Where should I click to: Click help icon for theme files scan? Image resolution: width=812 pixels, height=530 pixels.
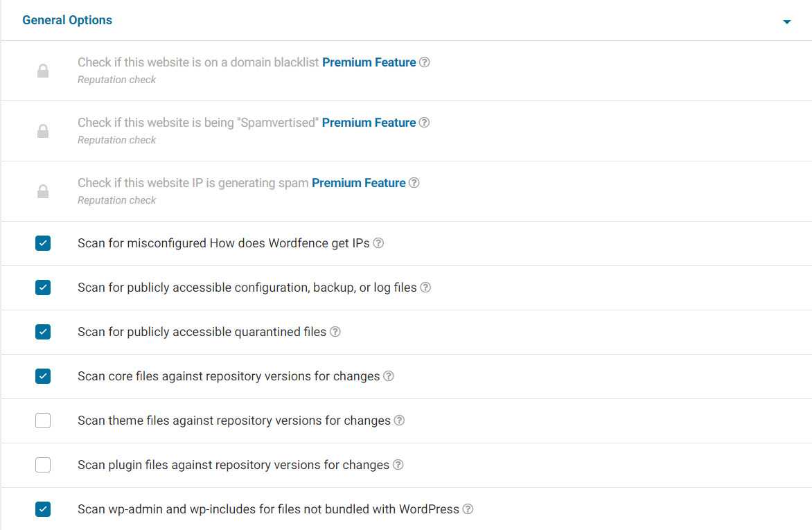(399, 421)
